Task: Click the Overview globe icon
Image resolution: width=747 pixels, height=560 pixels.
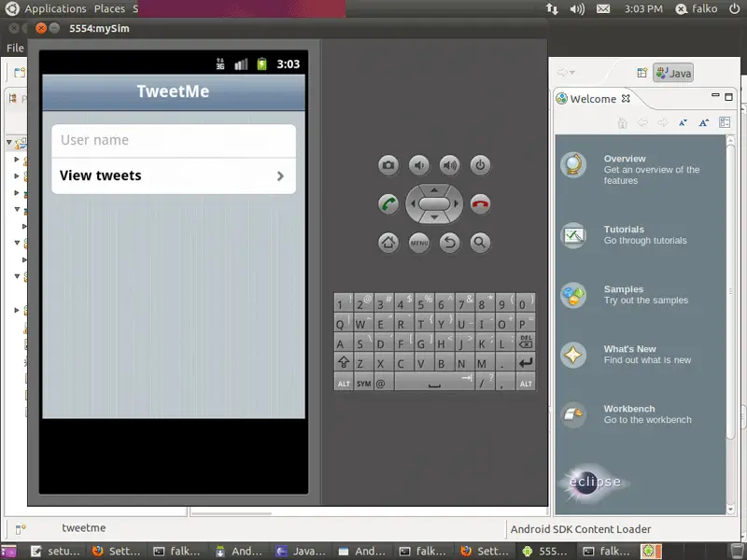Action: (x=573, y=165)
